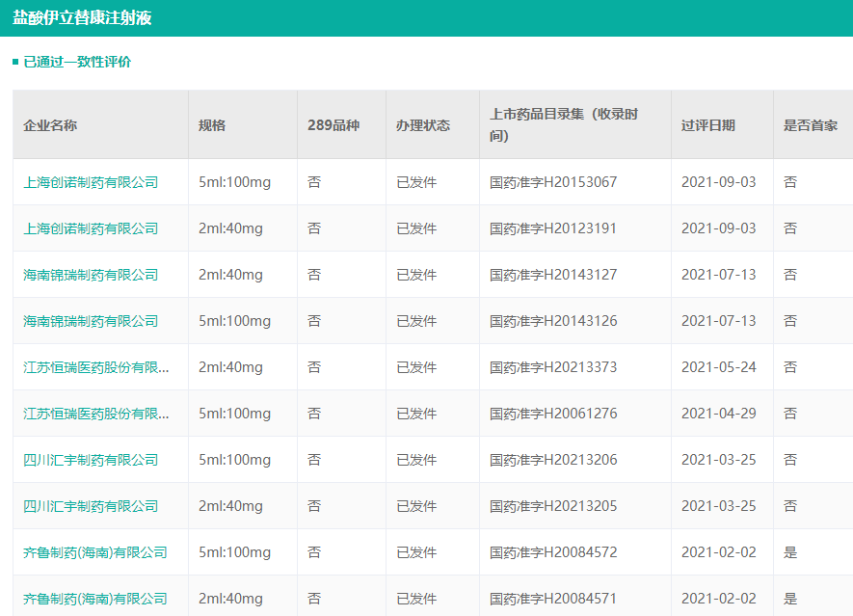Select 四川汇宇制药有限公司 link for 2ml:40mg

click(91, 506)
